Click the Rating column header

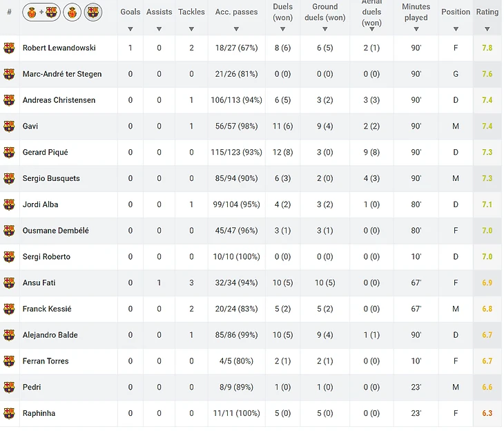[487, 12]
